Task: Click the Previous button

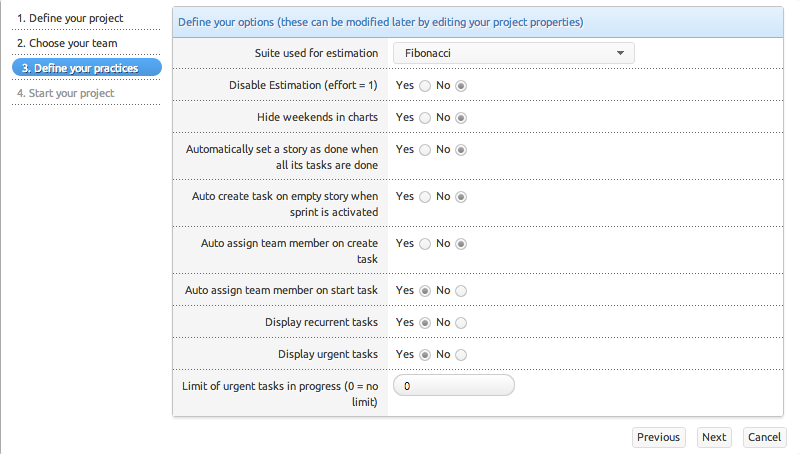Action: click(658, 437)
